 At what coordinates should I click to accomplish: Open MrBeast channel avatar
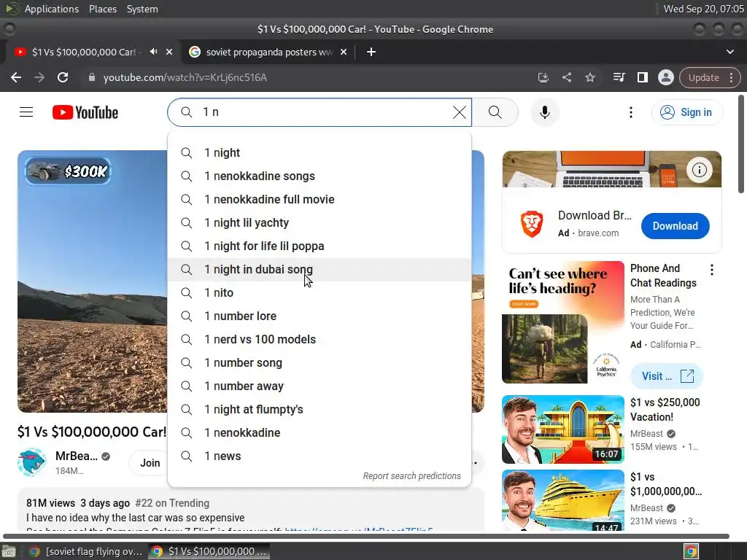click(x=31, y=462)
